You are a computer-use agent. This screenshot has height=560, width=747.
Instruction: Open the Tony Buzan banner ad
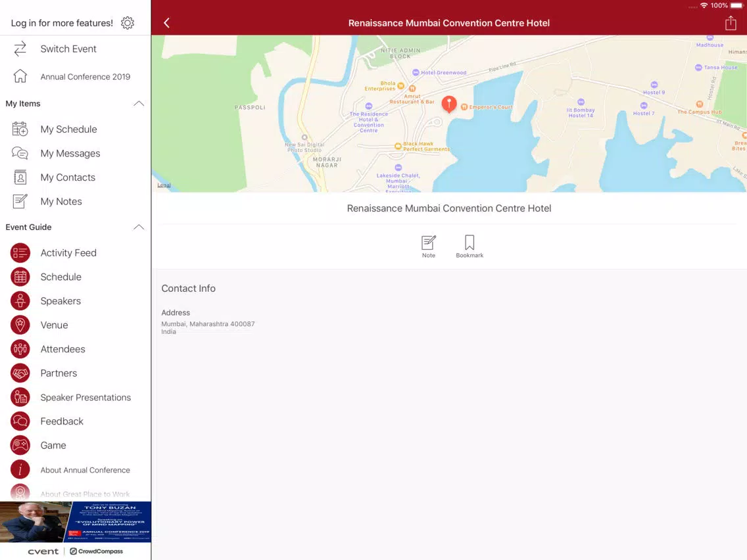75,522
